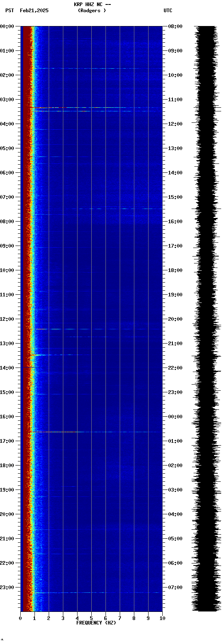Click the PST '06:00' time label

click(7, 173)
